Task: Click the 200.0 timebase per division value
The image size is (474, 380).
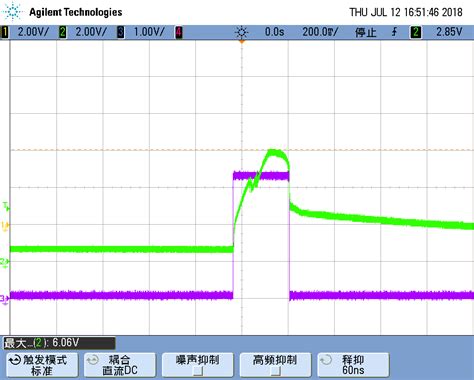Action: [320, 32]
